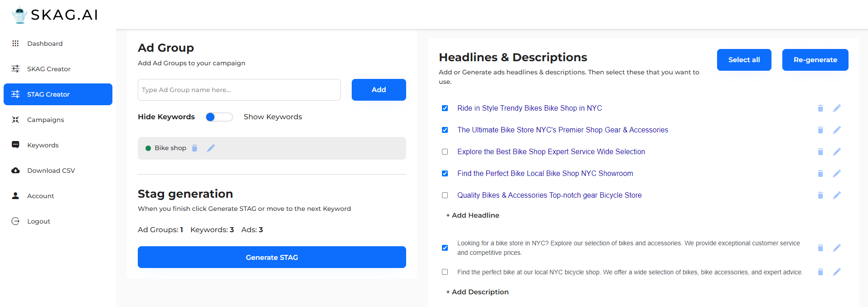Delete the Bike shop ad group
The width and height of the screenshot is (868, 307).
[194, 148]
